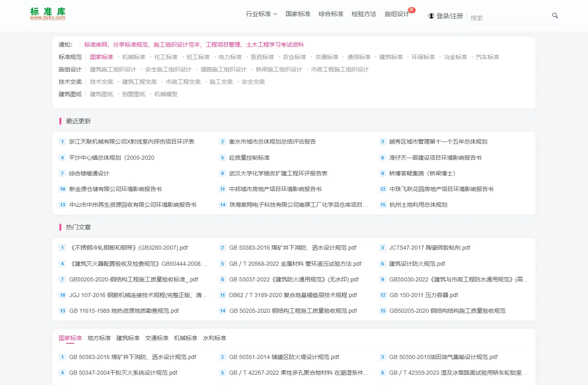Image resolution: width=588 pixels, height=385 pixels.
Task: Open 安全施工组织设计 link
Action: point(168,69)
